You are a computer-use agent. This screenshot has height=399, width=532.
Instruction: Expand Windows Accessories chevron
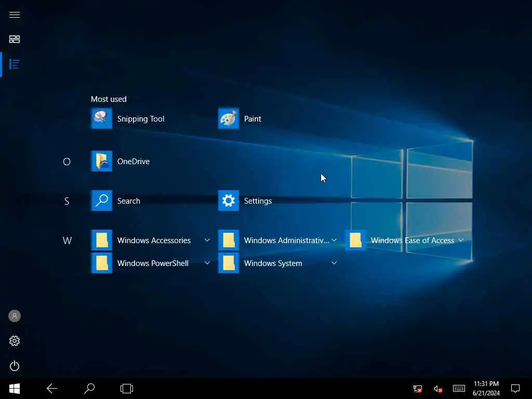point(207,240)
